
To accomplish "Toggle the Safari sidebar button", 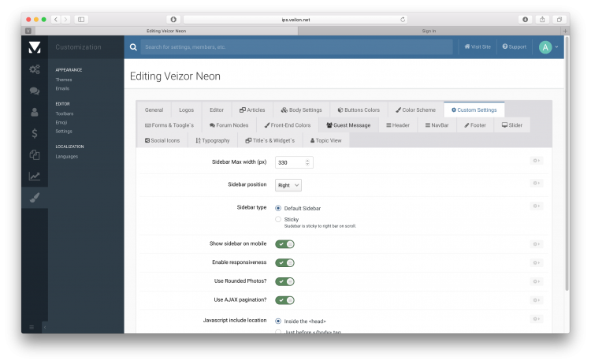I will click(81, 19).
